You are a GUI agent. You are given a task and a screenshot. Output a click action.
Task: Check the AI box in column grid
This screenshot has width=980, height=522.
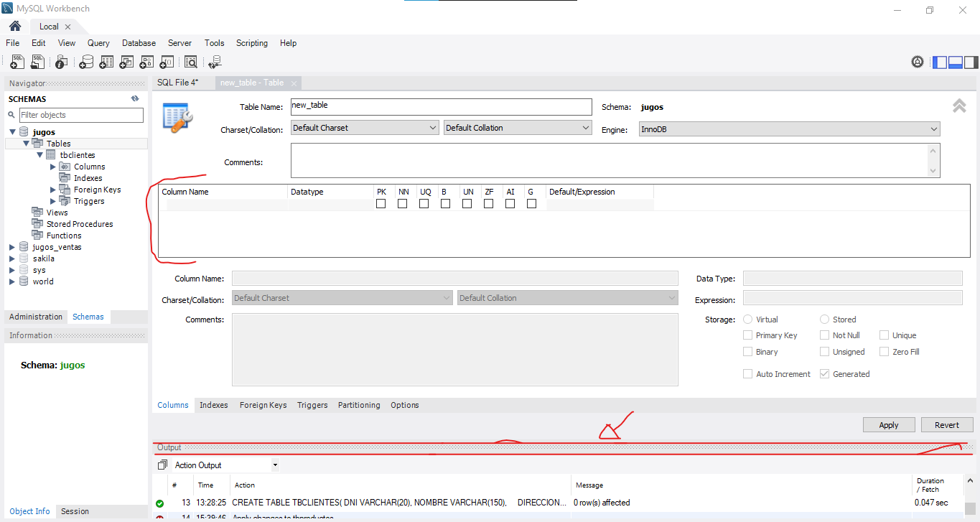tap(510, 204)
